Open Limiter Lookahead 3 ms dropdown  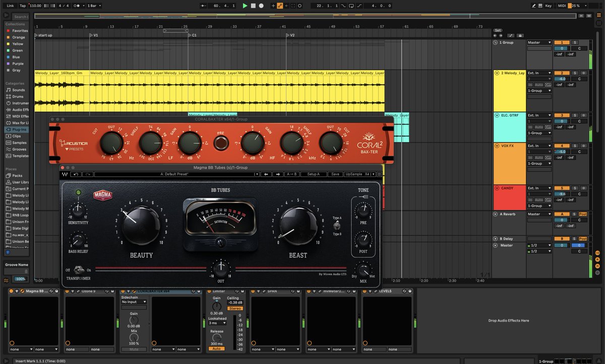[216, 323]
